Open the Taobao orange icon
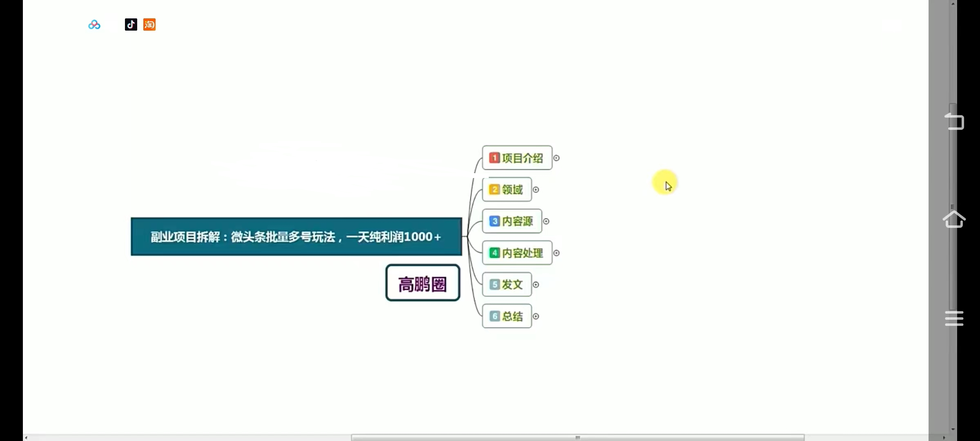 (149, 24)
